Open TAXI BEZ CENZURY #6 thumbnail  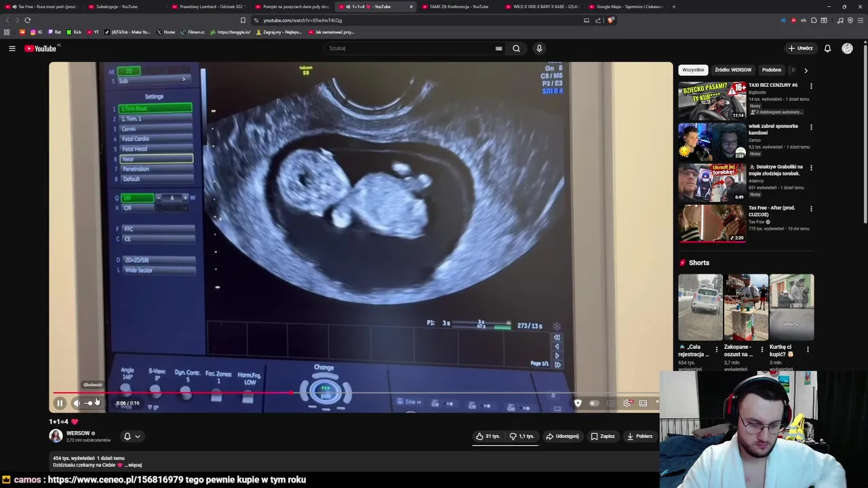712,100
